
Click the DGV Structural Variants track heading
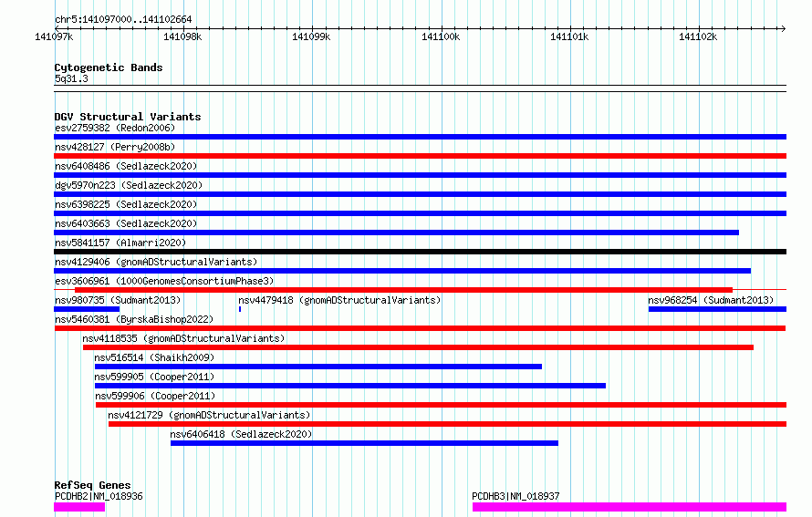point(128,117)
